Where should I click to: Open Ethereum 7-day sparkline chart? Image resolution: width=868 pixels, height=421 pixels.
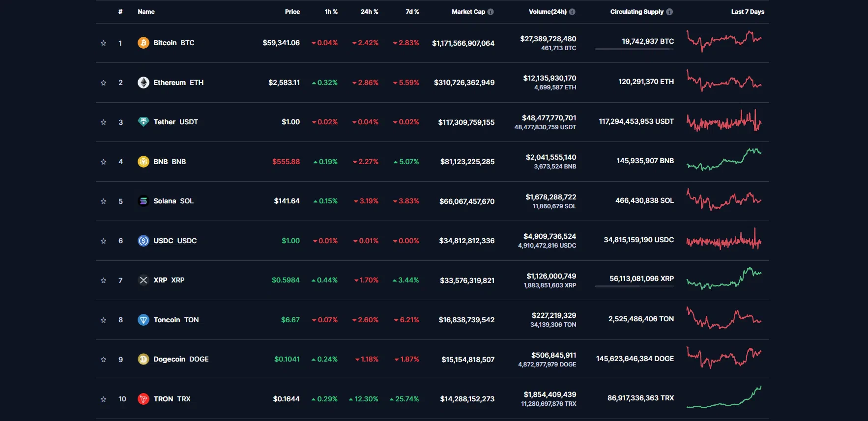tap(724, 81)
